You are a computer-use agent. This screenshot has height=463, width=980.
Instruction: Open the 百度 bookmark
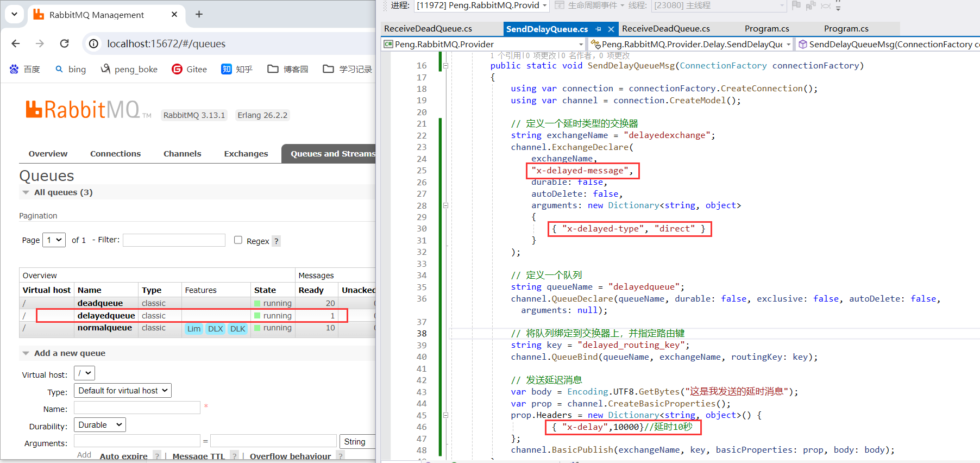click(25, 69)
